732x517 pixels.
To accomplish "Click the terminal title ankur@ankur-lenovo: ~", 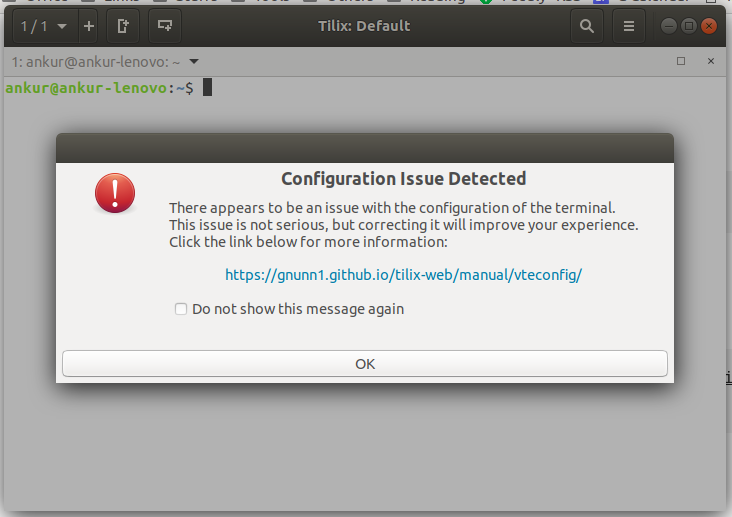I will [96, 62].
